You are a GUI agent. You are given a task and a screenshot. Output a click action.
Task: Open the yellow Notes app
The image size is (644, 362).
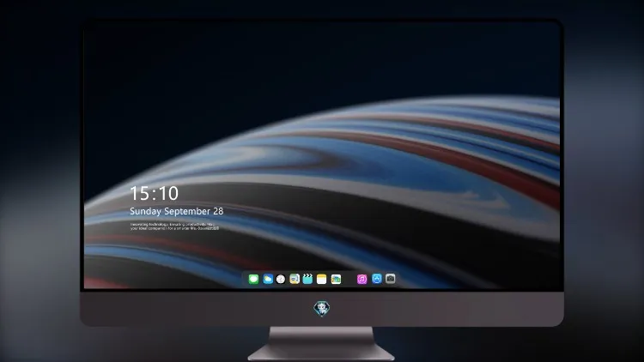[322, 279]
